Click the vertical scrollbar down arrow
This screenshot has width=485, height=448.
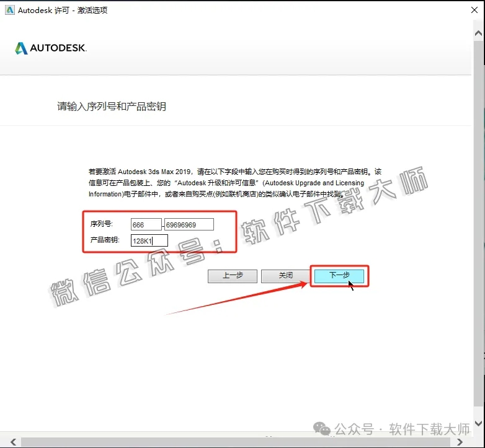pyautogui.click(x=478, y=423)
